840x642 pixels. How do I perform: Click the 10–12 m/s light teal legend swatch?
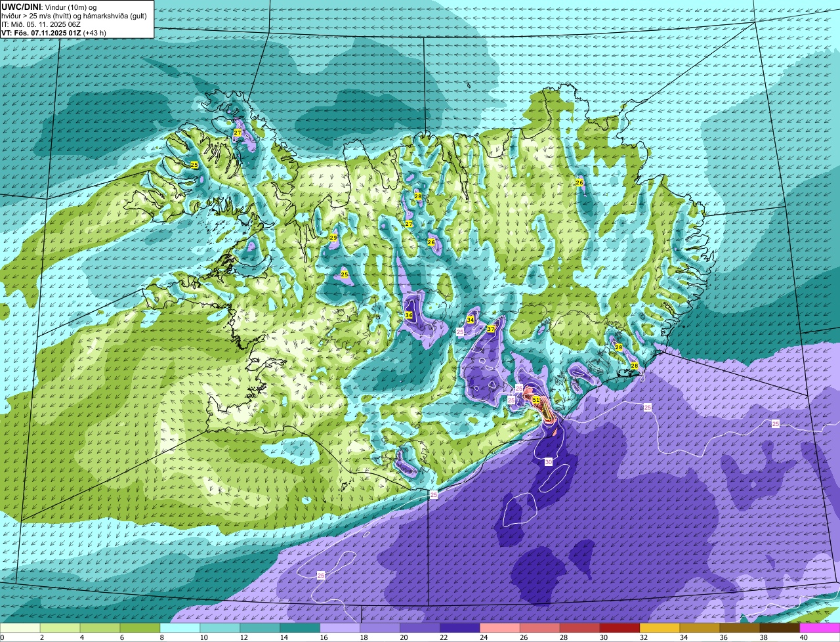click(x=220, y=628)
